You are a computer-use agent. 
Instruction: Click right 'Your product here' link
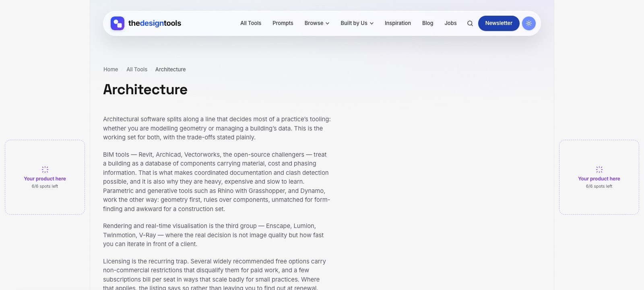tap(599, 179)
